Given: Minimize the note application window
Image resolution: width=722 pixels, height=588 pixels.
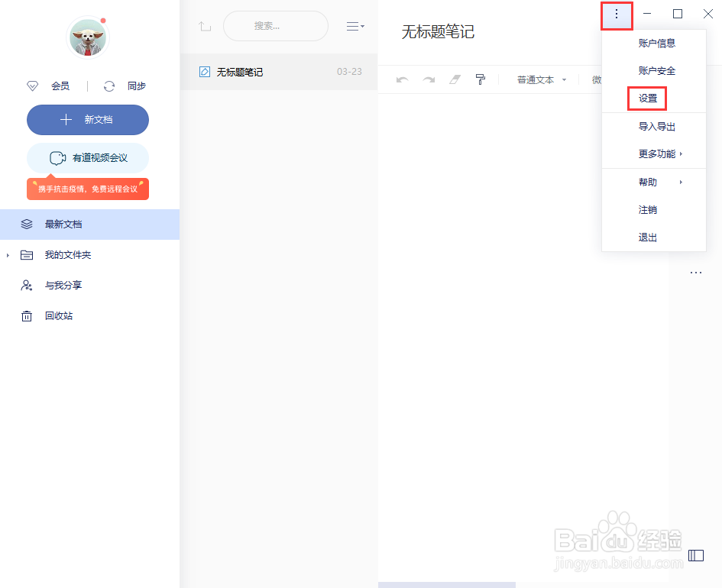Looking at the screenshot, I should point(647,14).
